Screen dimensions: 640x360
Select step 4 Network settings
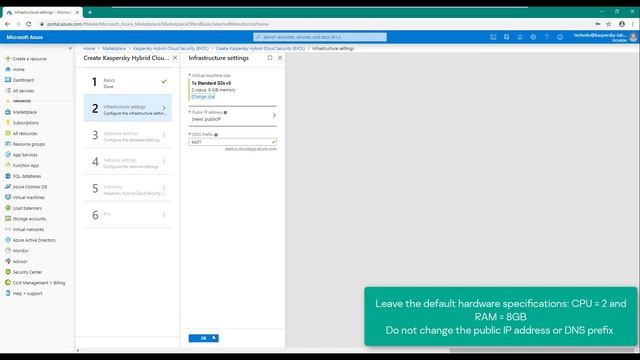coord(128,162)
